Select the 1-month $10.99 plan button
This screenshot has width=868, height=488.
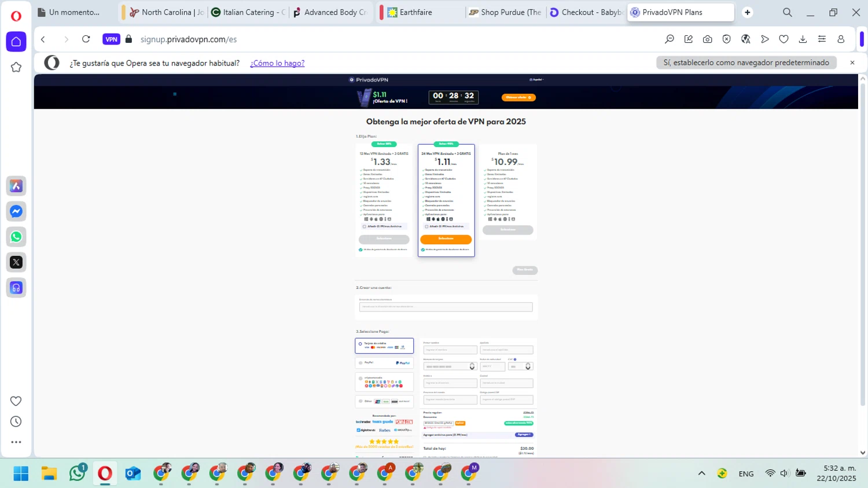[x=508, y=230]
